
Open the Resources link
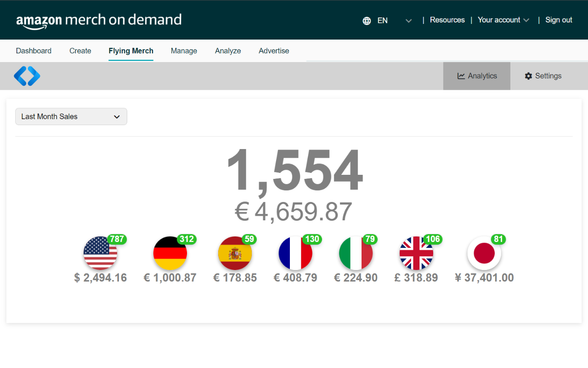[447, 20]
